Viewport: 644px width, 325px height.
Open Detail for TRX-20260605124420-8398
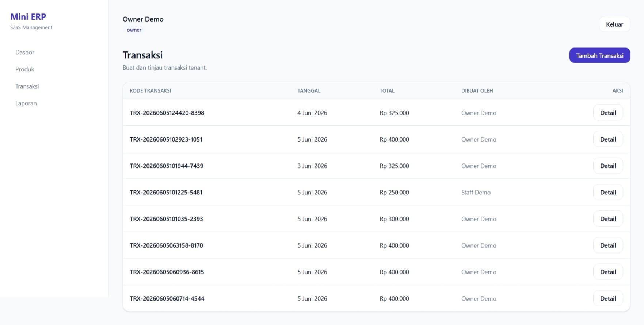[x=608, y=113]
